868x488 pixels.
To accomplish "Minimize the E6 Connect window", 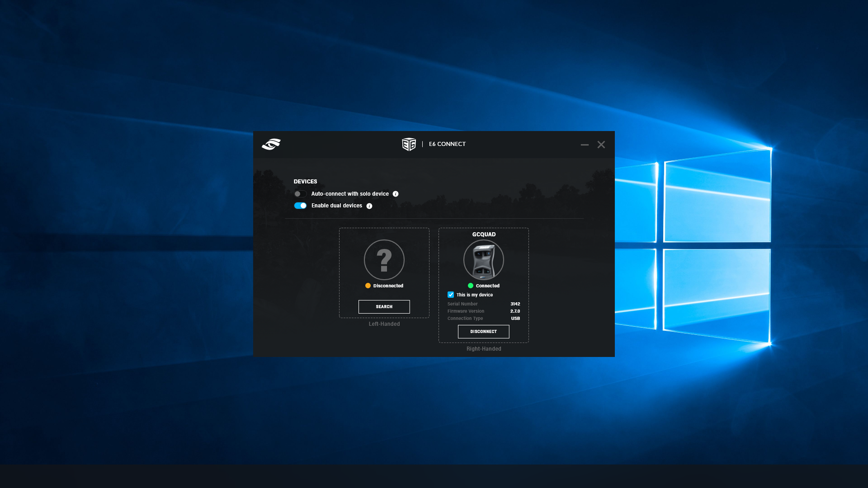I will coord(585,145).
